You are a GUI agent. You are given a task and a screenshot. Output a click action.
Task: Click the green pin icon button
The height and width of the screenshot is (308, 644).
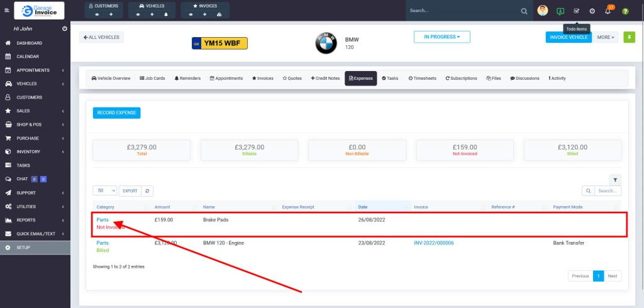pyautogui.click(x=629, y=37)
